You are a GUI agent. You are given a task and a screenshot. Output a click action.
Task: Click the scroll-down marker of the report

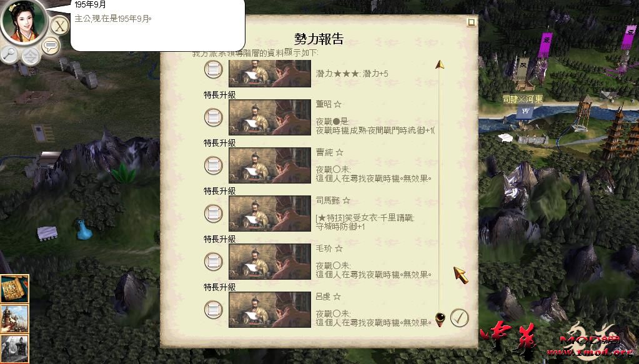tap(440, 319)
